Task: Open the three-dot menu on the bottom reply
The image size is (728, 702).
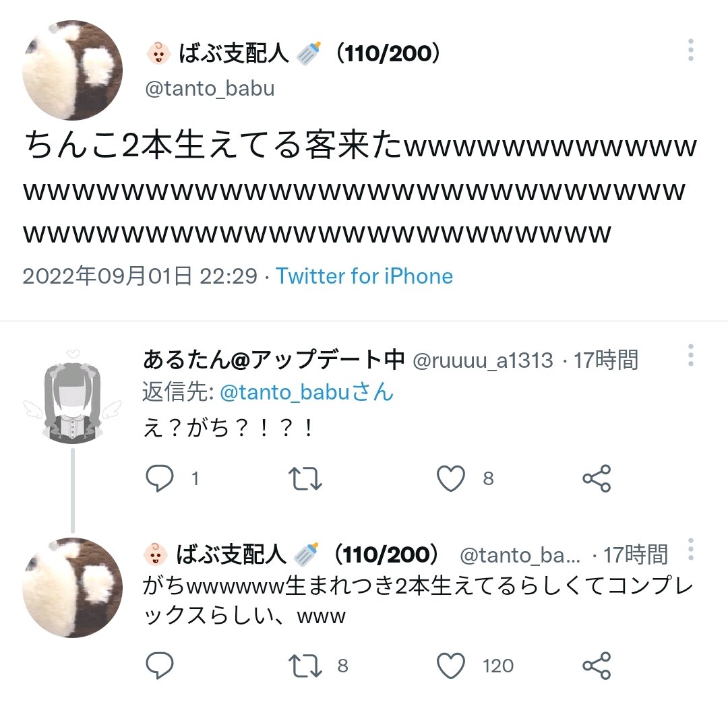Action: click(x=690, y=549)
